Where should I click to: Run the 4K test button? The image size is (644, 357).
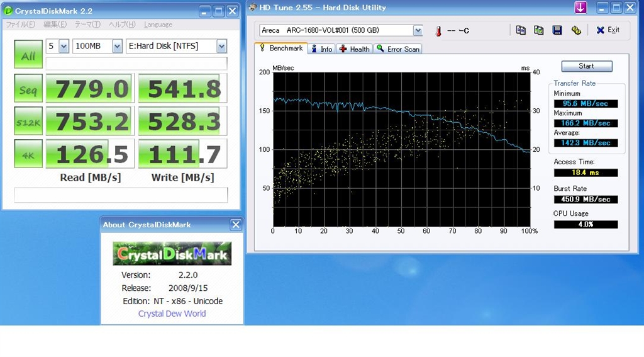point(28,154)
